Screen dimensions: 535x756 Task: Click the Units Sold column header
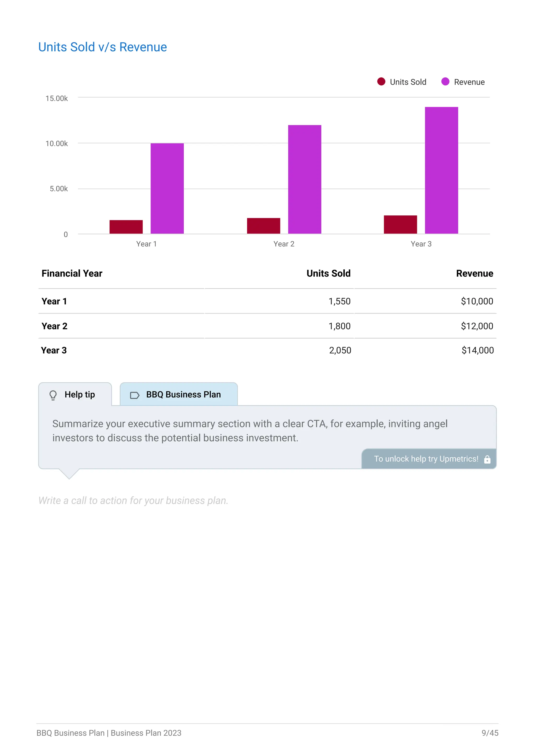[328, 273]
